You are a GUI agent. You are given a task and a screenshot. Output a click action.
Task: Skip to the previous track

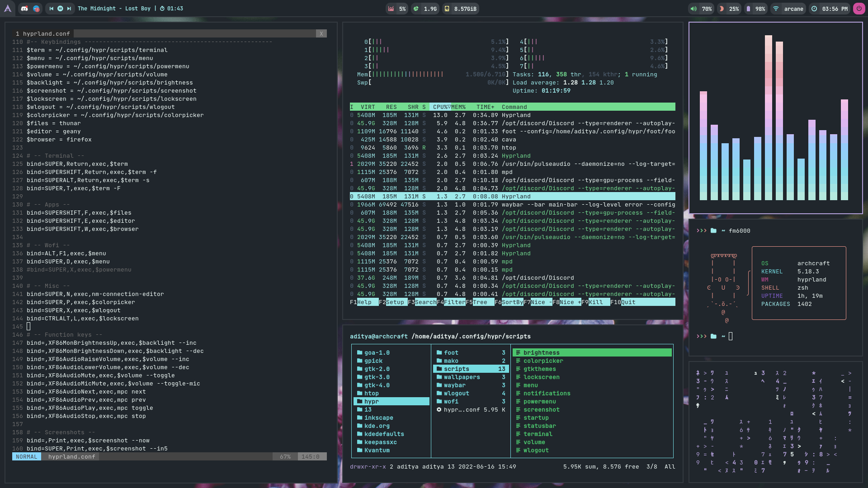coord(51,9)
